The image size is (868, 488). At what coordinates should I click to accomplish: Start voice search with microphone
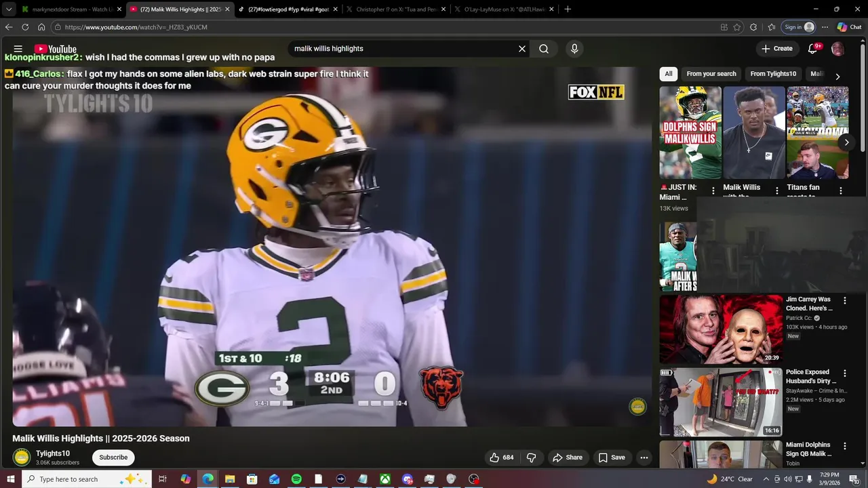click(574, 49)
